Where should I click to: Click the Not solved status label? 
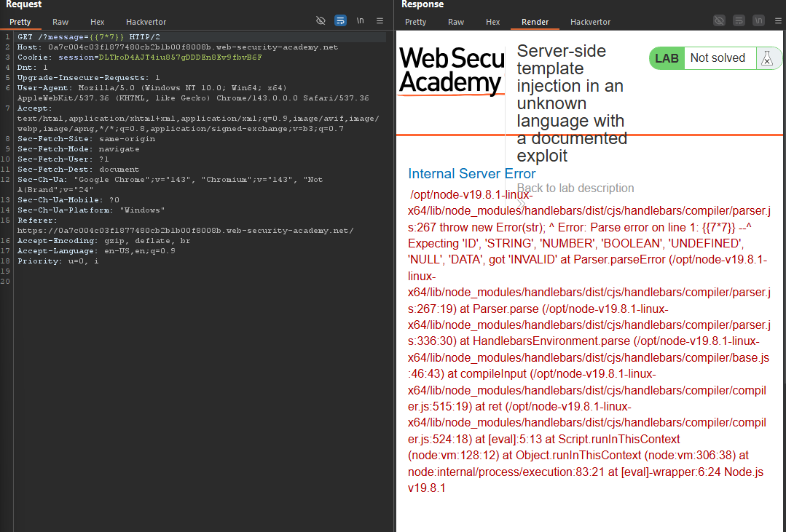(x=718, y=58)
